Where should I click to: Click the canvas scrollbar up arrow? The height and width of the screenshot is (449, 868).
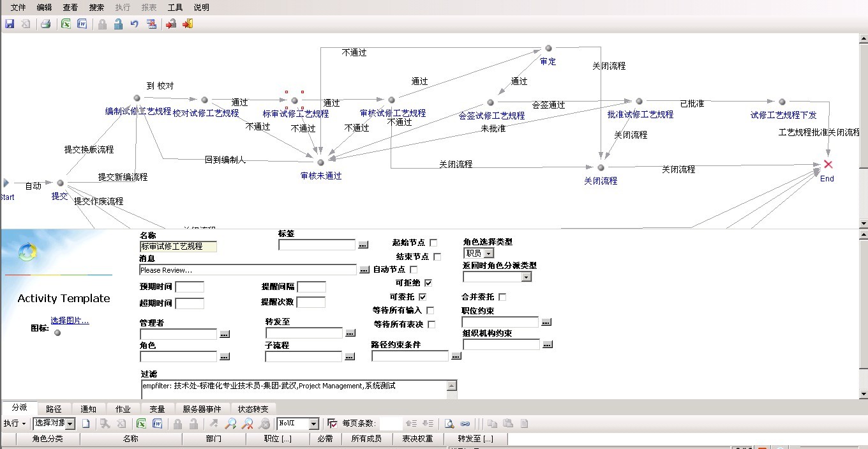[x=864, y=38]
